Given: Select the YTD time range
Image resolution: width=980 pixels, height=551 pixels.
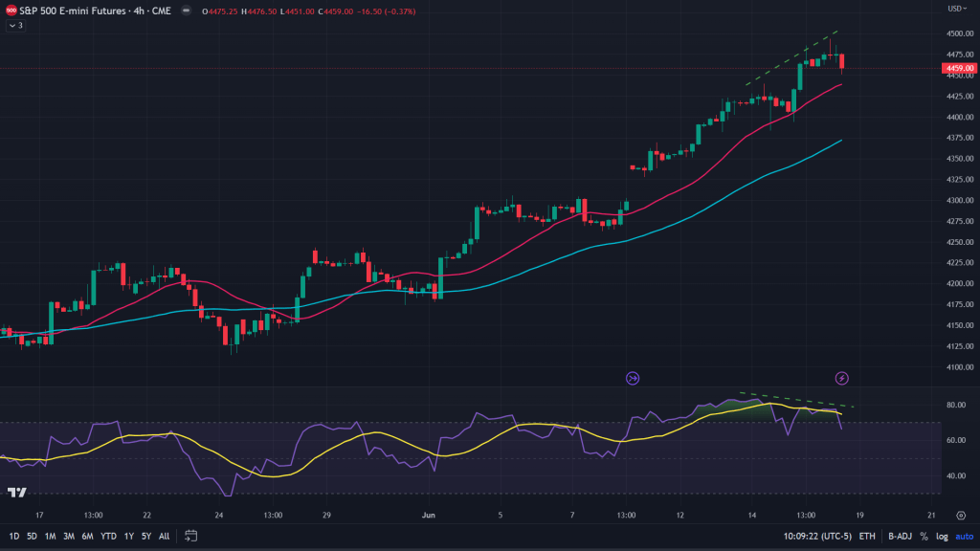Looking at the screenshot, I should click(105, 536).
